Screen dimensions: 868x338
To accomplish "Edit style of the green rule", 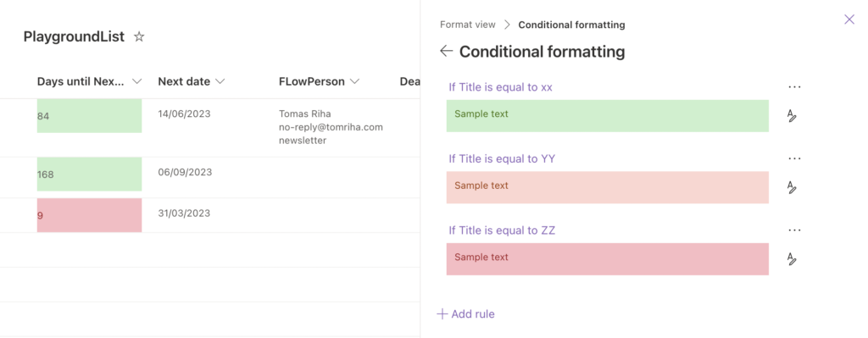I will tap(792, 115).
